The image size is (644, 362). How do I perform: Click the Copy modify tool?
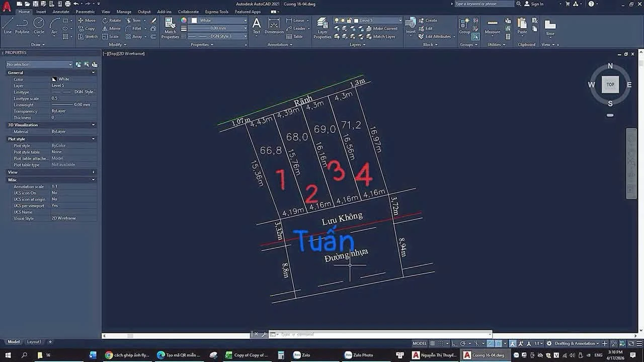[x=87, y=29]
